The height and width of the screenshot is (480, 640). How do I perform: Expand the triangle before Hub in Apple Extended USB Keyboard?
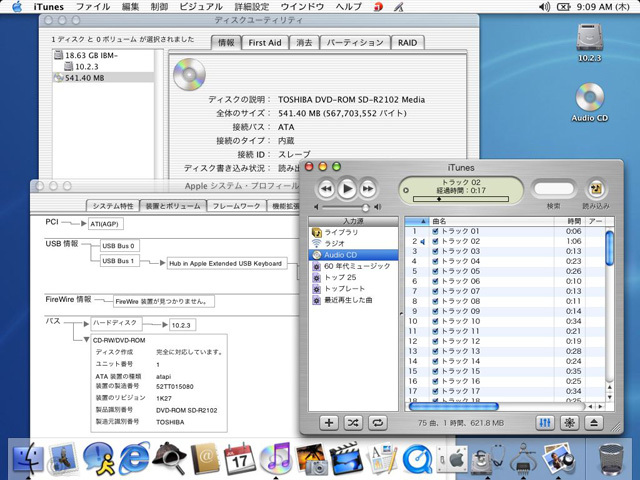pyautogui.click(x=162, y=263)
